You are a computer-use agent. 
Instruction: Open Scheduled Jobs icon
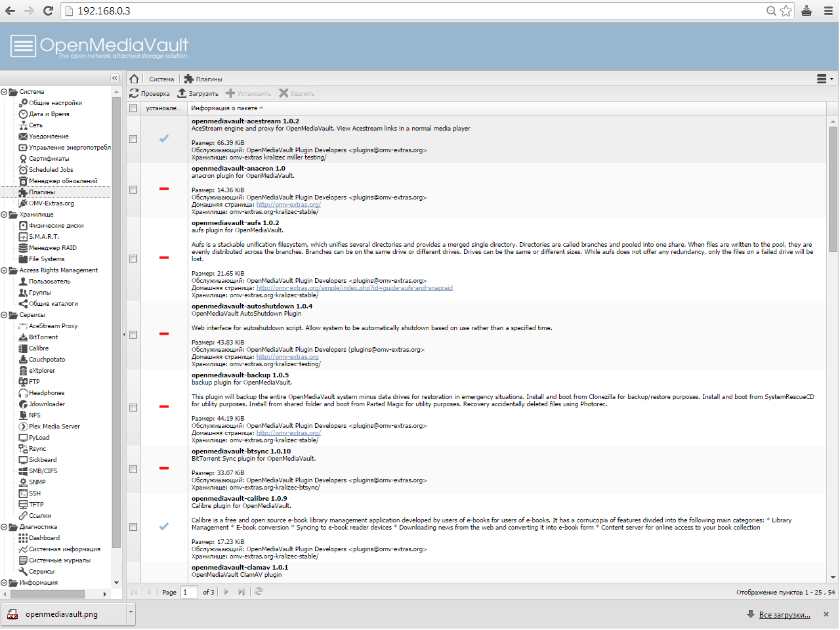point(23,170)
